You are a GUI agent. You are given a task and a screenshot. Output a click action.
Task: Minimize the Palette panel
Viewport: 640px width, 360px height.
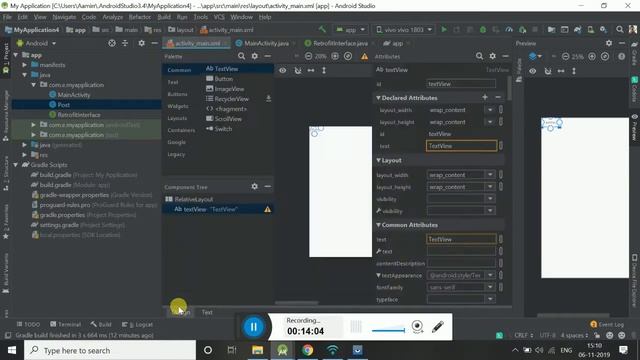(x=267, y=56)
